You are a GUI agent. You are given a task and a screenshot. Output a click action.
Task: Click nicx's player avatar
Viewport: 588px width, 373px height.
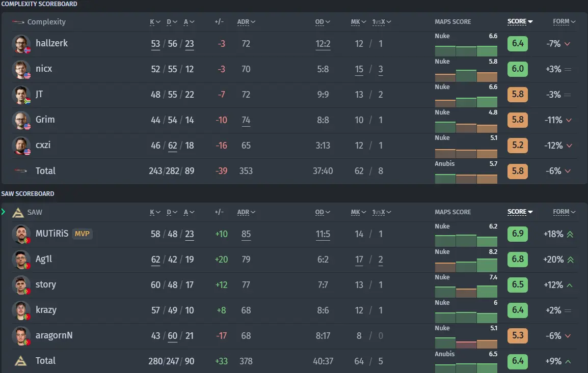pyautogui.click(x=20, y=69)
